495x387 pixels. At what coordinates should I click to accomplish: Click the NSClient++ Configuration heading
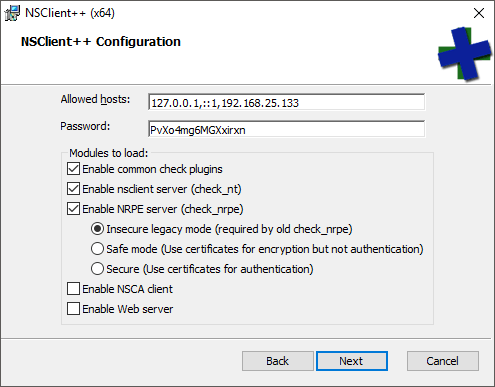[x=101, y=42]
